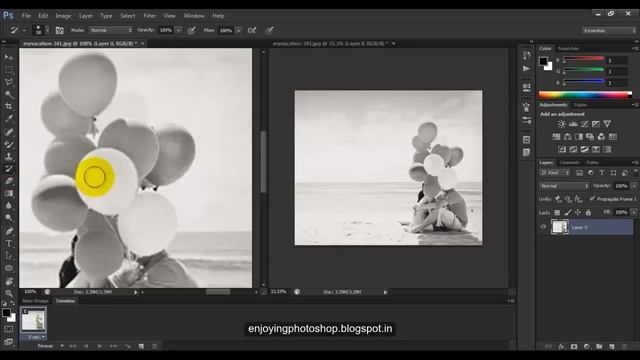Open the layer filter Kind dropdown
The width and height of the screenshot is (640, 360).
(554, 173)
